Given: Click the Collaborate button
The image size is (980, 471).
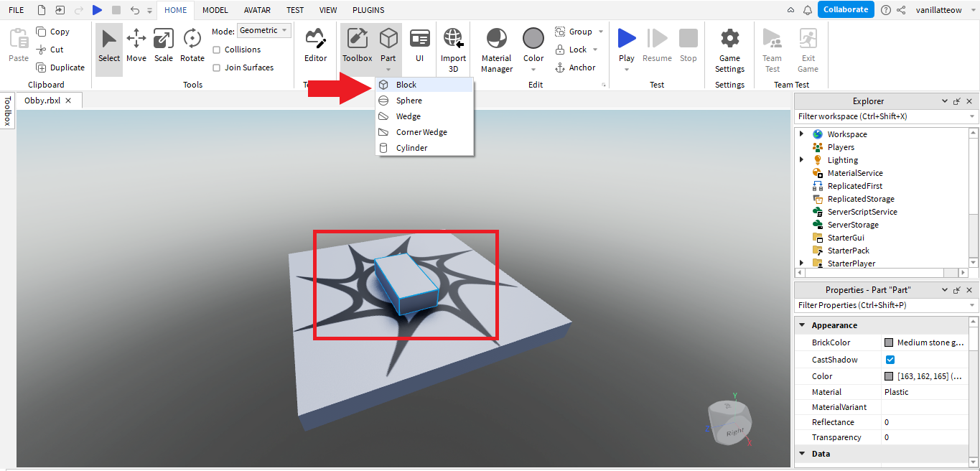Looking at the screenshot, I should (x=845, y=9).
